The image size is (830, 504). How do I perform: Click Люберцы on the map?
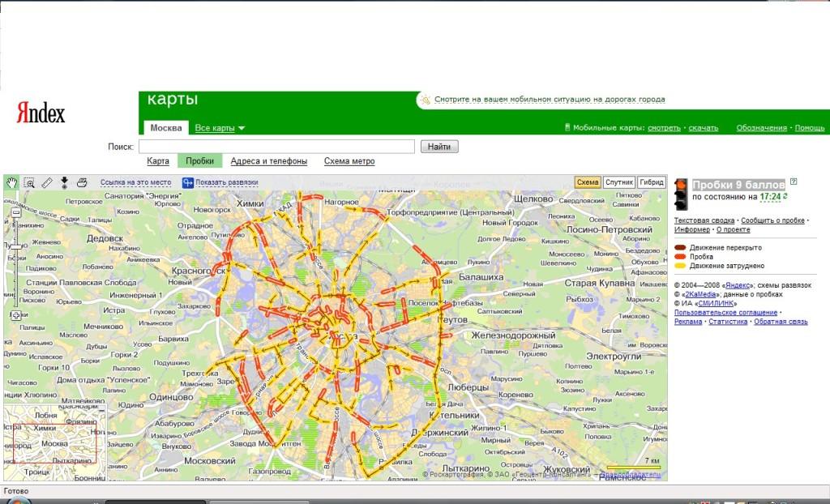coord(468,387)
